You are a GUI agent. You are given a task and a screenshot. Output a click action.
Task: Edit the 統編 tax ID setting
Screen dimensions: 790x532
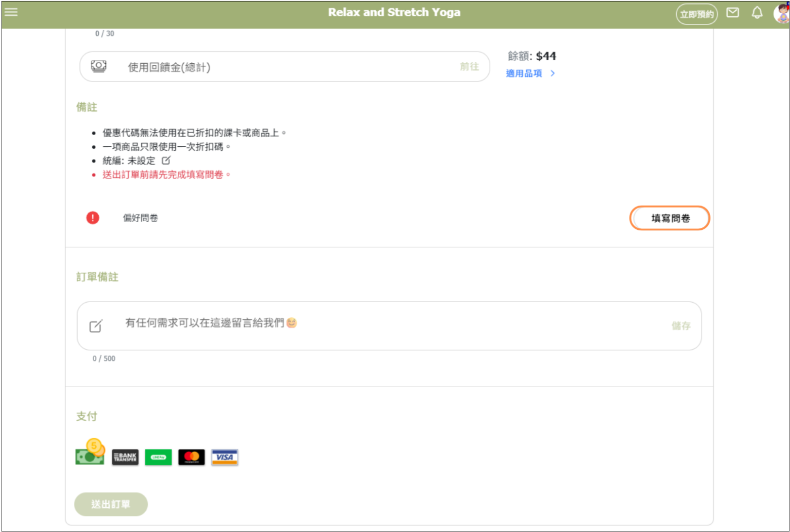[x=166, y=160]
